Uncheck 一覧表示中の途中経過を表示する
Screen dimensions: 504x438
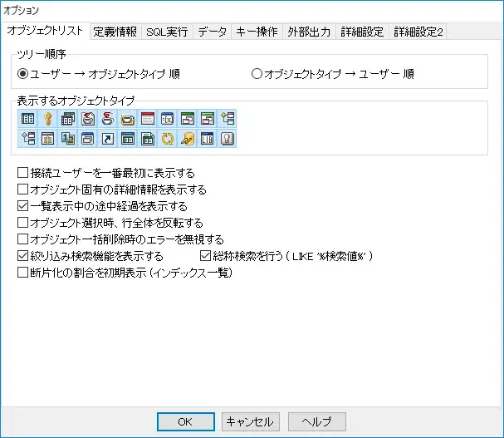tap(23, 206)
